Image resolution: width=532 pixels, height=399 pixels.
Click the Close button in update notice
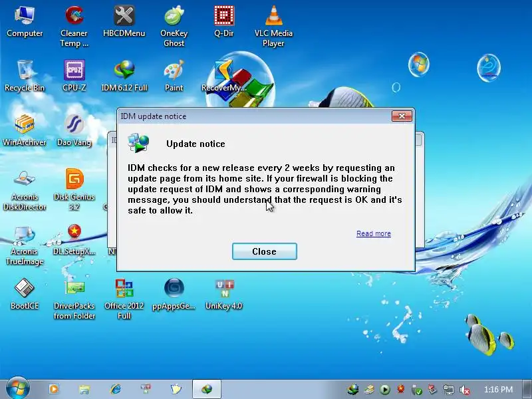pos(264,251)
